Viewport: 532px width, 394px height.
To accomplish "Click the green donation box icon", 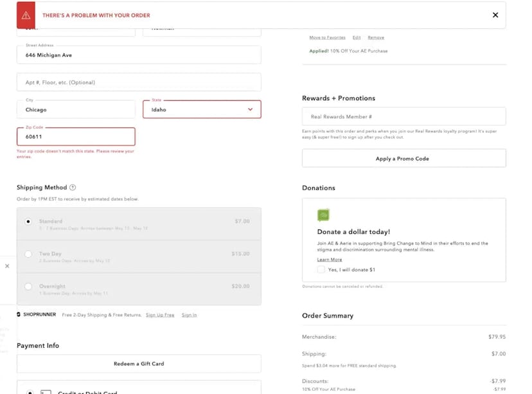I will (x=323, y=215).
